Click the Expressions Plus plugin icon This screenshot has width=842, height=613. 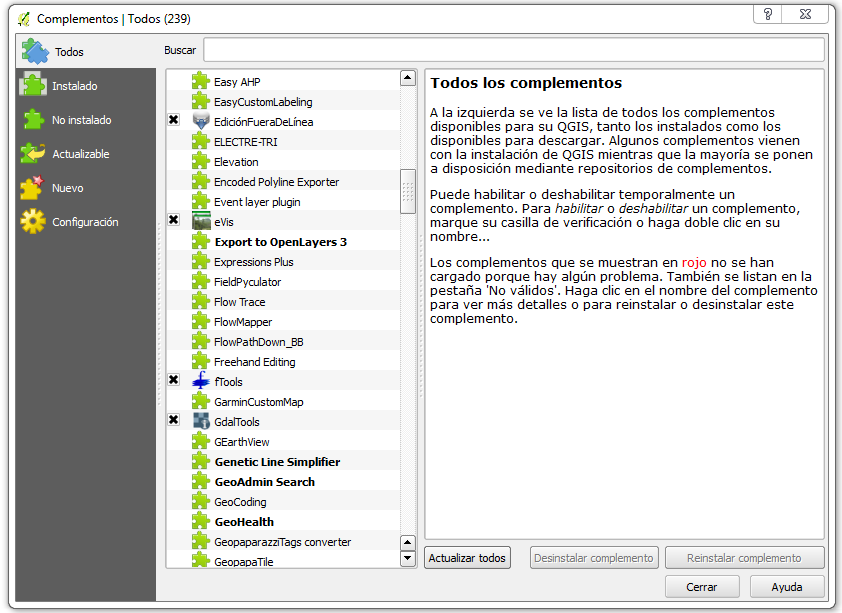pyautogui.click(x=201, y=261)
